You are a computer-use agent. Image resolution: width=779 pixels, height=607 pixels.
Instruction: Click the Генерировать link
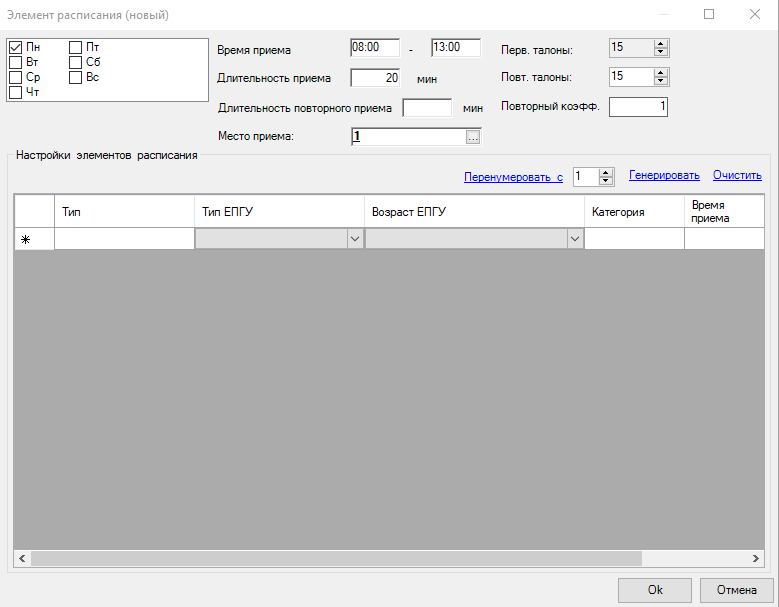[664, 175]
